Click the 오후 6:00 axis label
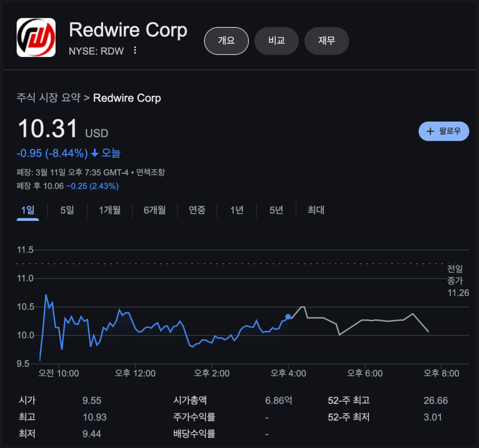The height and width of the screenshot is (448, 479). pos(365,373)
